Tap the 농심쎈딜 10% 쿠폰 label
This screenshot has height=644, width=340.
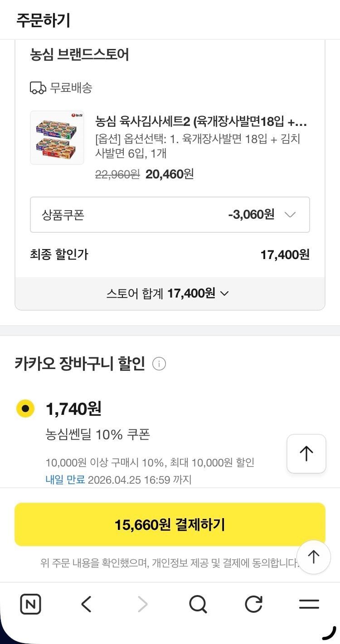97,435
